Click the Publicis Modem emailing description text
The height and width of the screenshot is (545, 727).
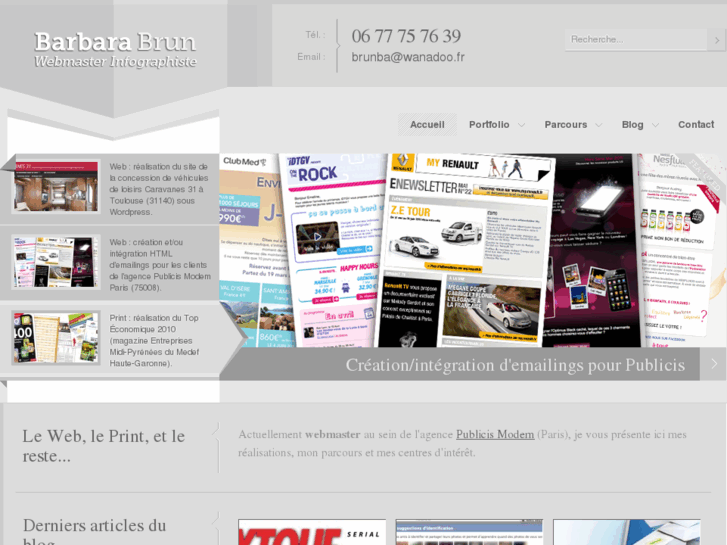pos(160,265)
